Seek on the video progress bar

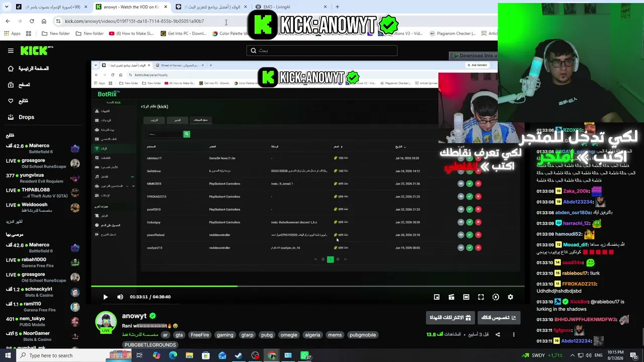point(307,287)
